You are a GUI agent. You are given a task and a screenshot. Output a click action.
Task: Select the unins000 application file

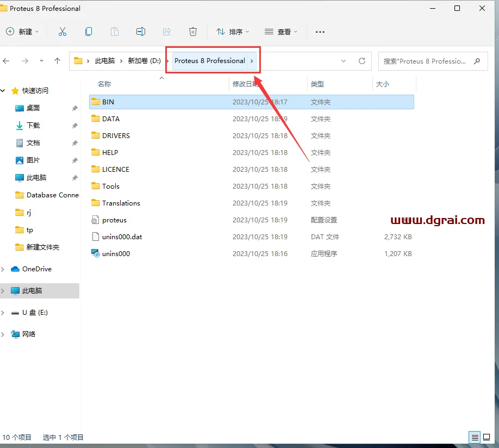(x=252, y=254)
